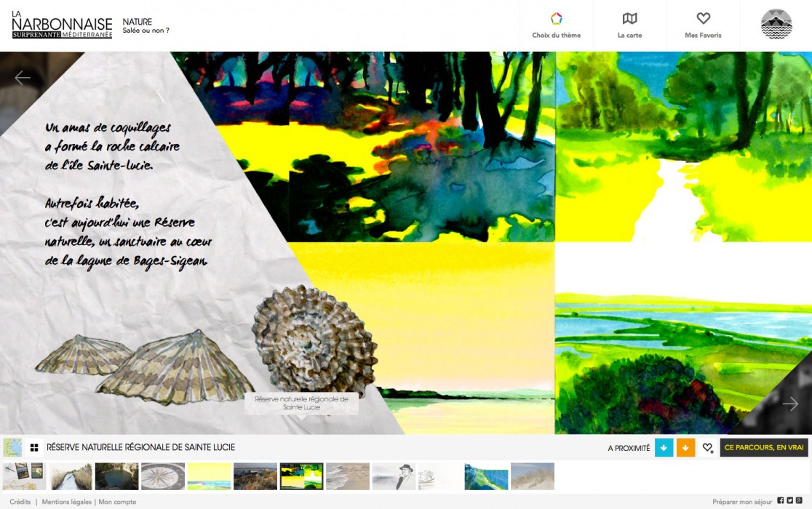Screen dimensions: 812x509
Task: Select the compass rose thumbnail
Action: point(163,476)
